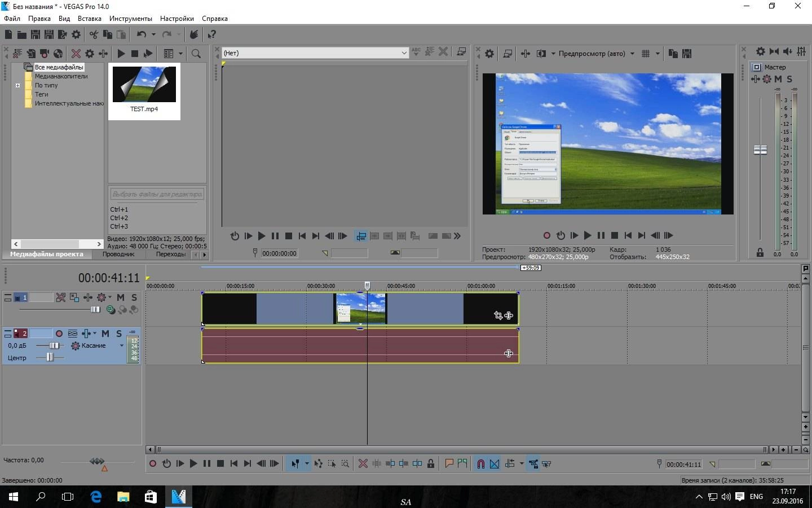The image size is (812, 508).
Task: Select the Zoom edit tool
Action: tap(346, 464)
